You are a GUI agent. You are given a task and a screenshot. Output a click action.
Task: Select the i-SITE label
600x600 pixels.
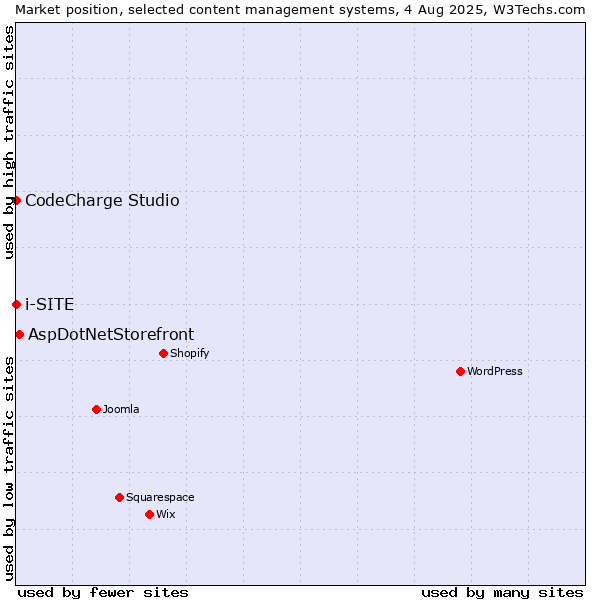coord(49,305)
